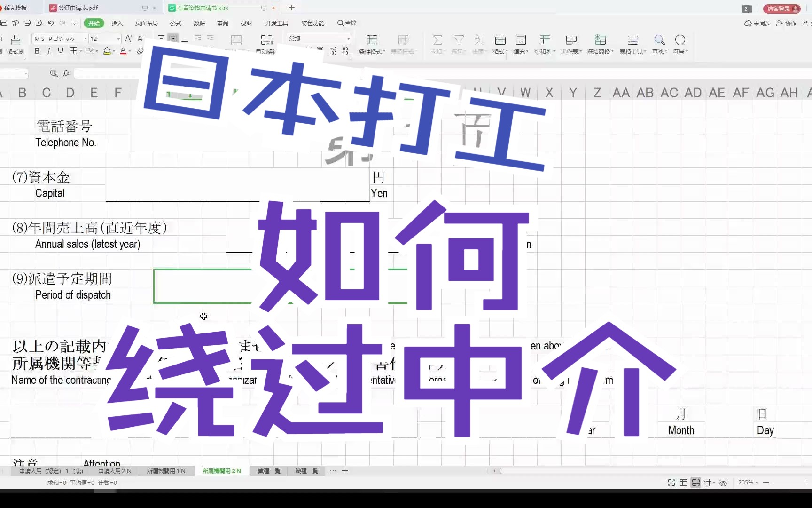Click the eraser clear-format icon
The width and height of the screenshot is (812, 508).
(x=140, y=51)
